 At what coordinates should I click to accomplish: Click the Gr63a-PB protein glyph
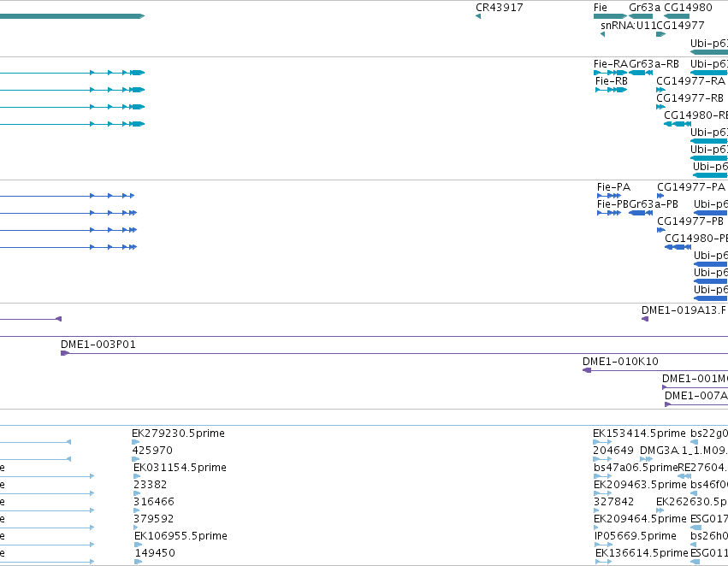640,213
